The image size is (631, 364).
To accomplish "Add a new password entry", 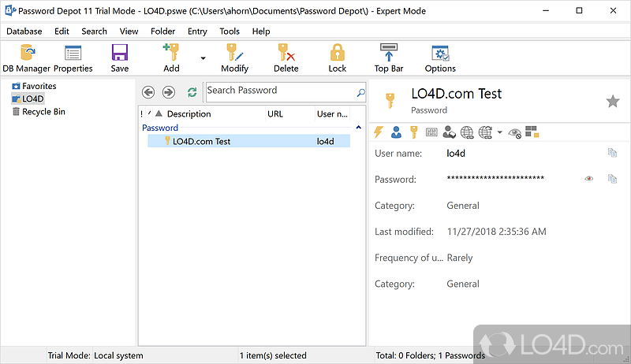I will pos(171,58).
